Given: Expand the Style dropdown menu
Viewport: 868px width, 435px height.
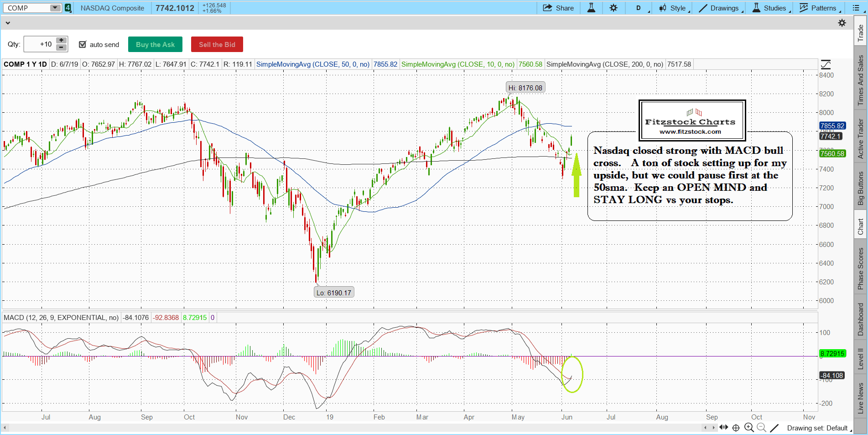Looking at the screenshot, I should click(675, 8).
